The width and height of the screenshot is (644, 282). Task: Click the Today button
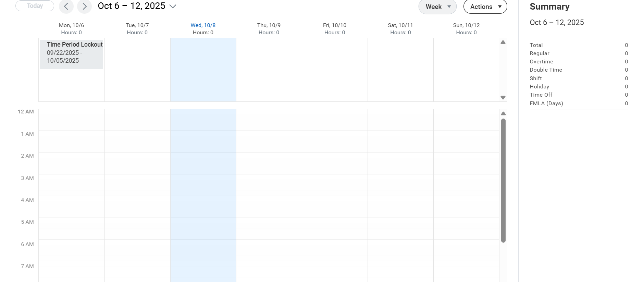35,6
